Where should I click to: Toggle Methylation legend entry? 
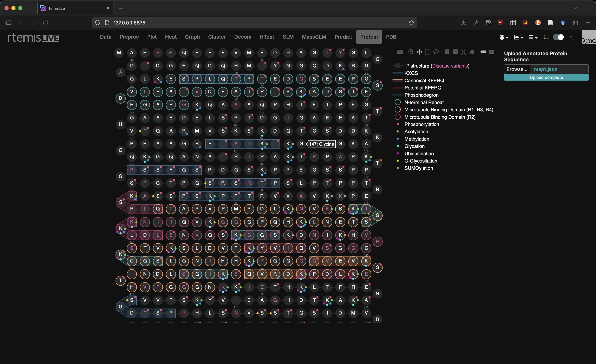click(x=417, y=139)
